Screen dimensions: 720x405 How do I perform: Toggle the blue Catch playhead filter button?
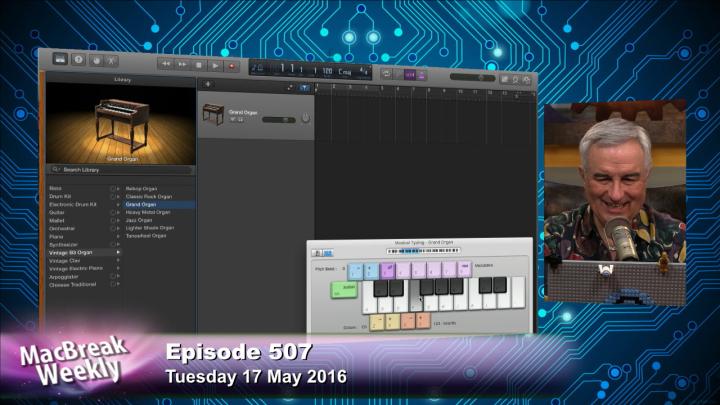click(x=304, y=88)
